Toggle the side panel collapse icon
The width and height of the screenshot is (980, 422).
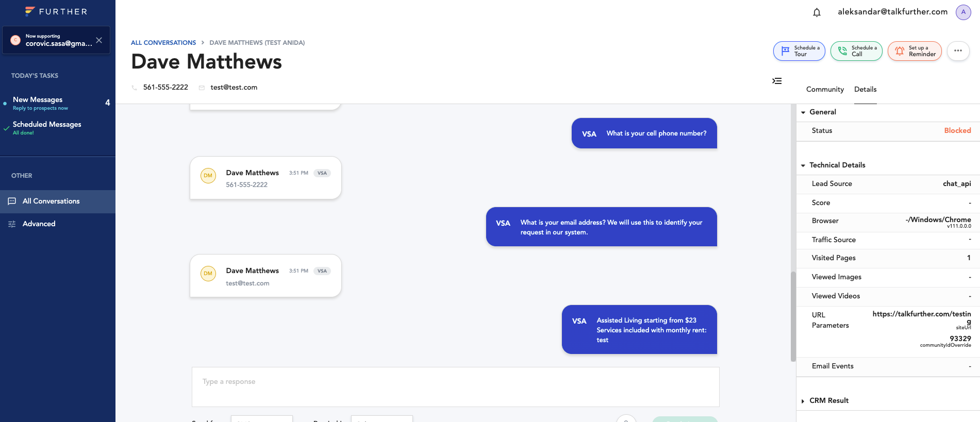(x=777, y=81)
